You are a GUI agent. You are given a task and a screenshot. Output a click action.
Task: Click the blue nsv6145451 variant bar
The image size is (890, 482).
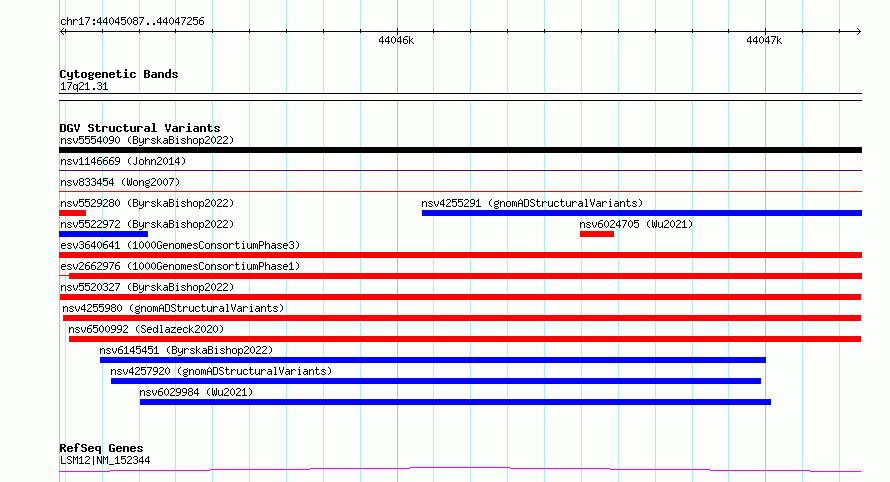click(433, 360)
